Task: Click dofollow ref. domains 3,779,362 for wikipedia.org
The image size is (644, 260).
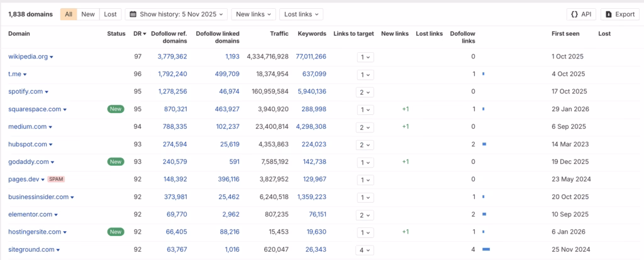Action: [x=172, y=57]
